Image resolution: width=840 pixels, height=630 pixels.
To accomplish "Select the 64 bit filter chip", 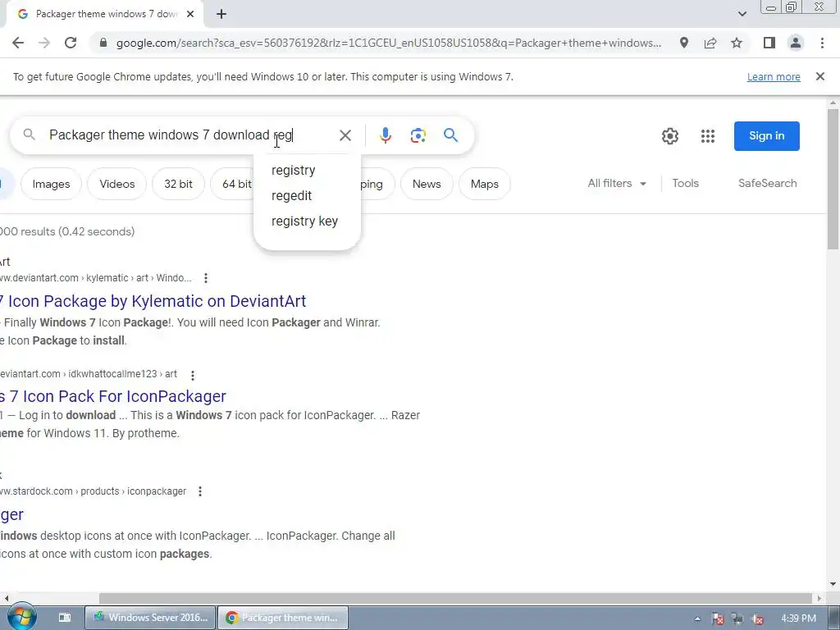I will click(233, 184).
